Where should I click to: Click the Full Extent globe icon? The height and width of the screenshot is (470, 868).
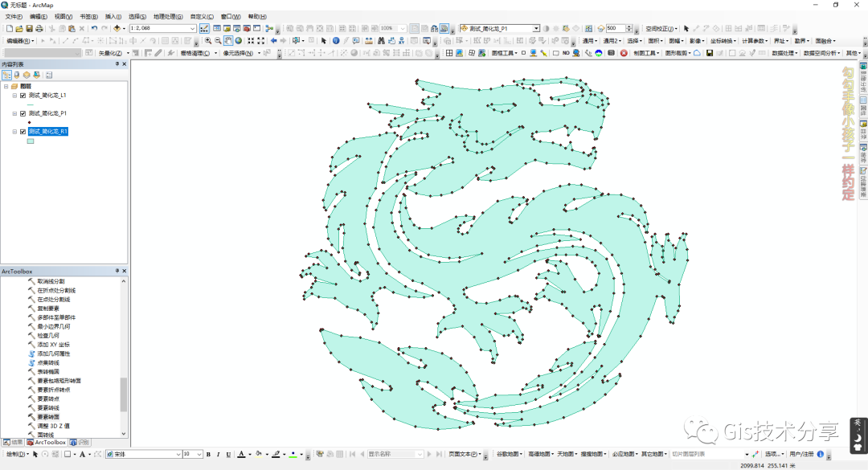tap(239, 40)
